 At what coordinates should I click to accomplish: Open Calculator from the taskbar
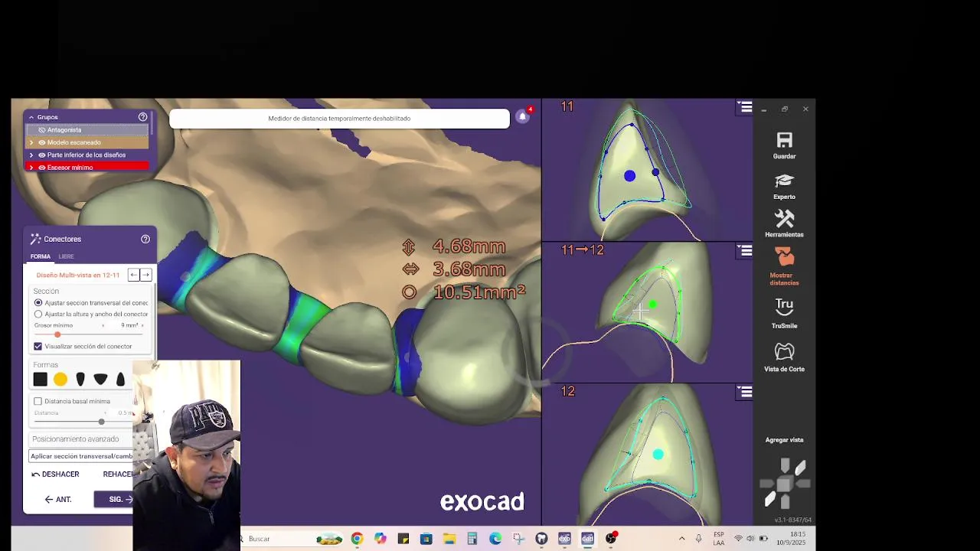coord(472,539)
